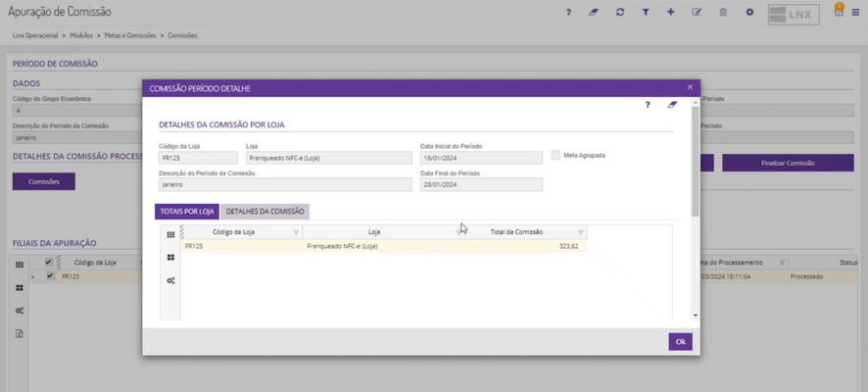
Task: Click the Comissões button
Action: [x=44, y=181]
